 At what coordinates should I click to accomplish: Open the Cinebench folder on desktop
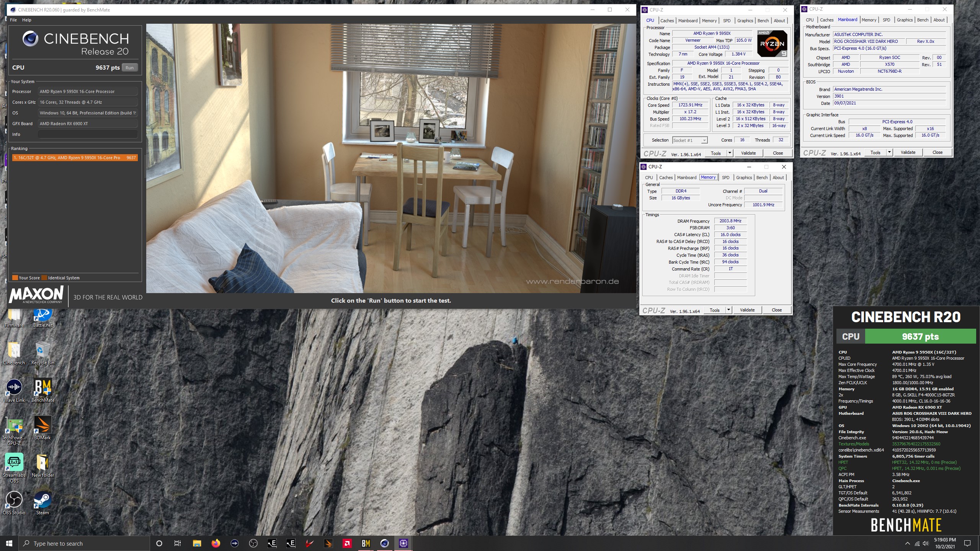pos(14,353)
